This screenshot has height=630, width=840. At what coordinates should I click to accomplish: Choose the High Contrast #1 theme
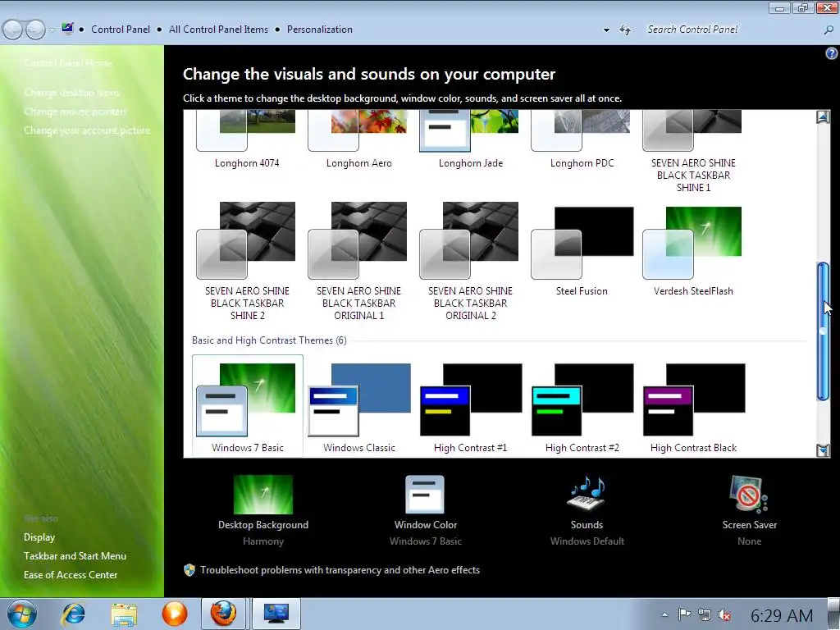[470, 407]
